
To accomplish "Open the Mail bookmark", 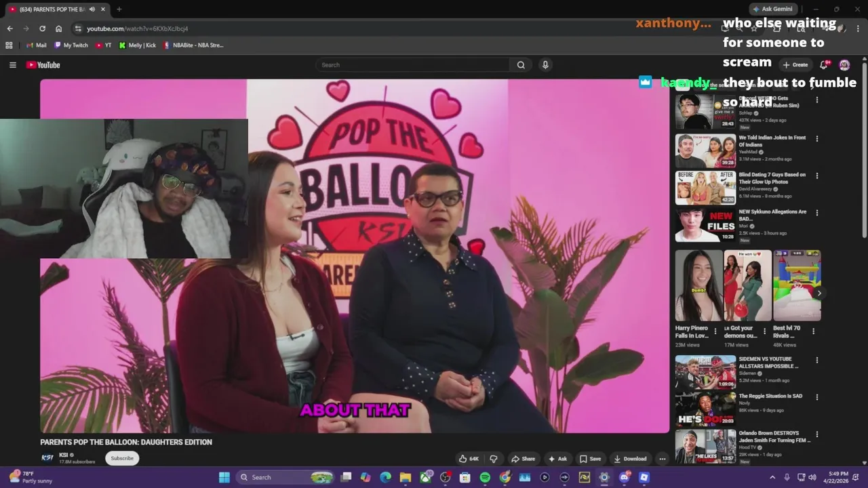I will (x=37, y=45).
